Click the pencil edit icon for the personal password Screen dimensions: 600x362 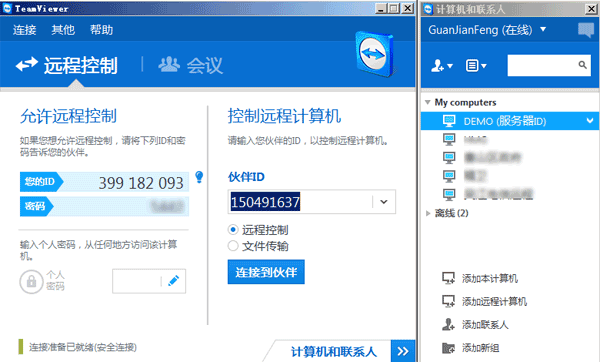tap(173, 281)
